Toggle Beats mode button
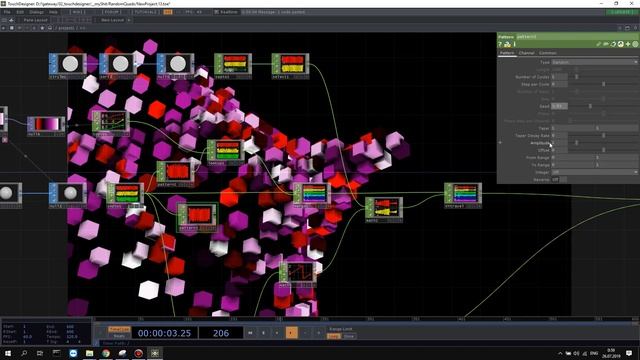Screen dimensions: 640x360 119,336
